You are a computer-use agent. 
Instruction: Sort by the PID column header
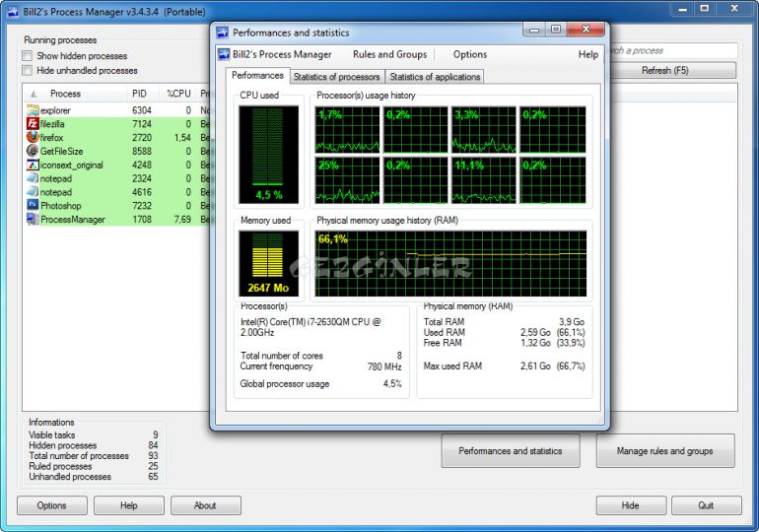pos(139,94)
